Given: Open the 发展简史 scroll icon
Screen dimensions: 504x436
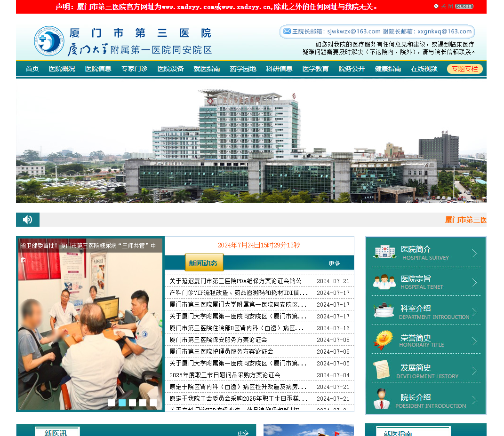Looking at the screenshot, I should (x=382, y=370).
